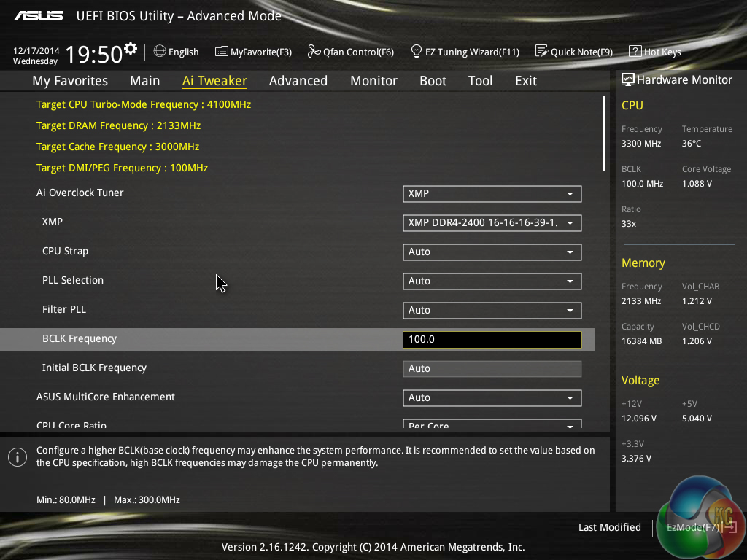Switch to the Main tab
The height and width of the screenshot is (560, 747).
point(145,81)
